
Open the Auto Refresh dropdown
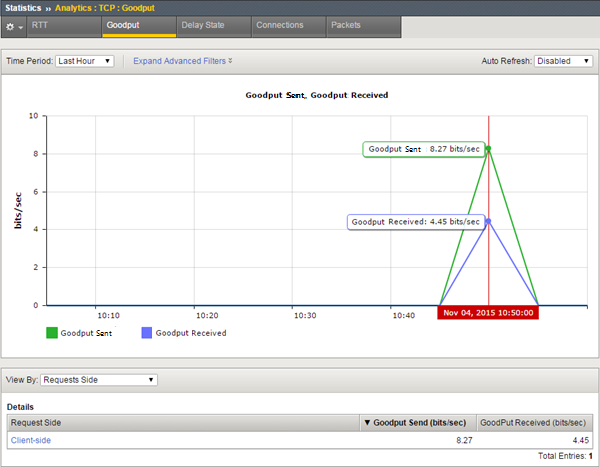[x=564, y=61]
